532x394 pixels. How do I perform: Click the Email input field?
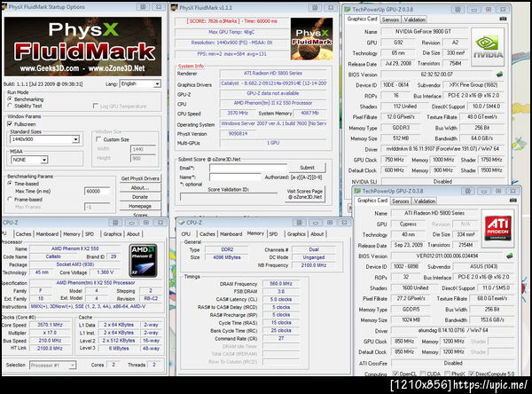(x=248, y=168)
